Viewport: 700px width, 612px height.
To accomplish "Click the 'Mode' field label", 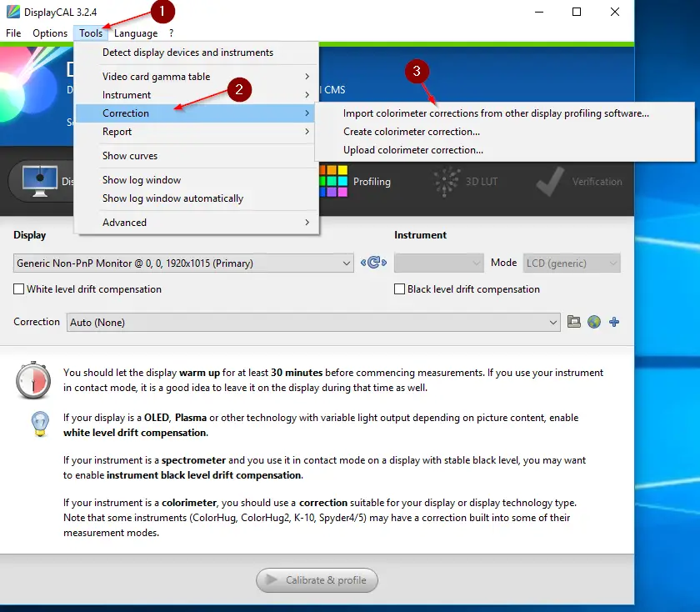I will (x=503, y=262).
